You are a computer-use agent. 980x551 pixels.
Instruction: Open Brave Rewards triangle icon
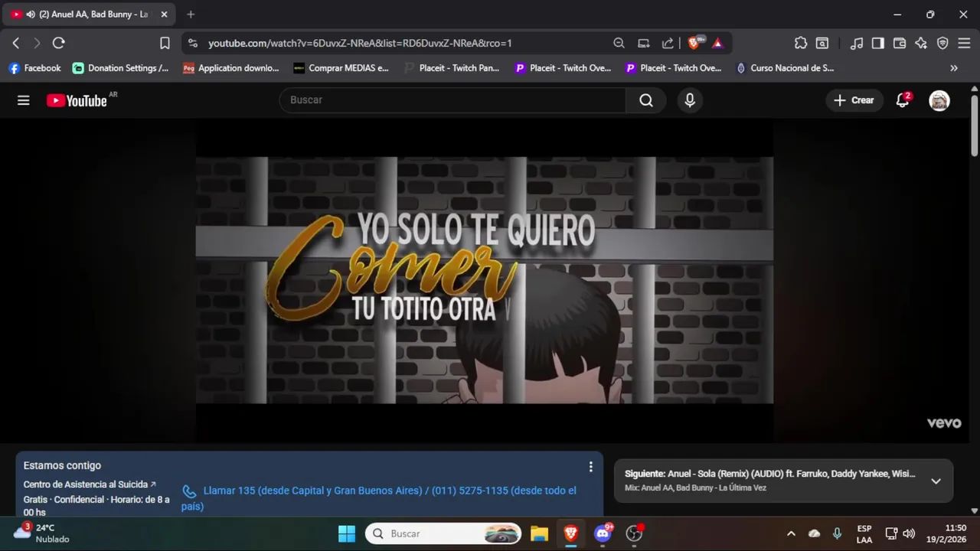pos(717,43)
